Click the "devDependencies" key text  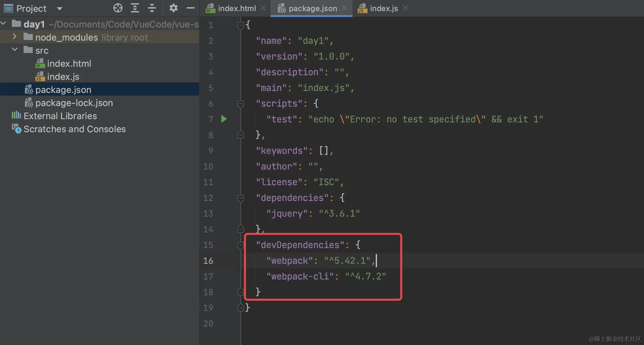point(300,245)
